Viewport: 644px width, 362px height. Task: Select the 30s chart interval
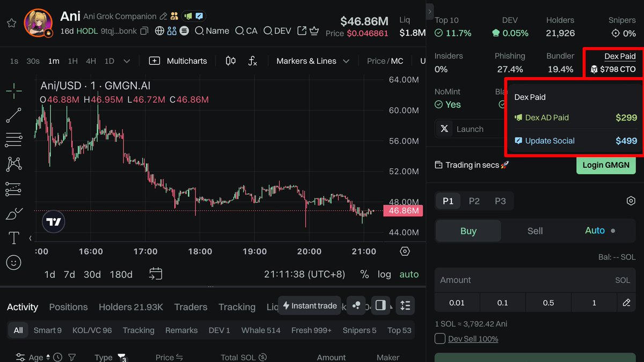(33, 61)
